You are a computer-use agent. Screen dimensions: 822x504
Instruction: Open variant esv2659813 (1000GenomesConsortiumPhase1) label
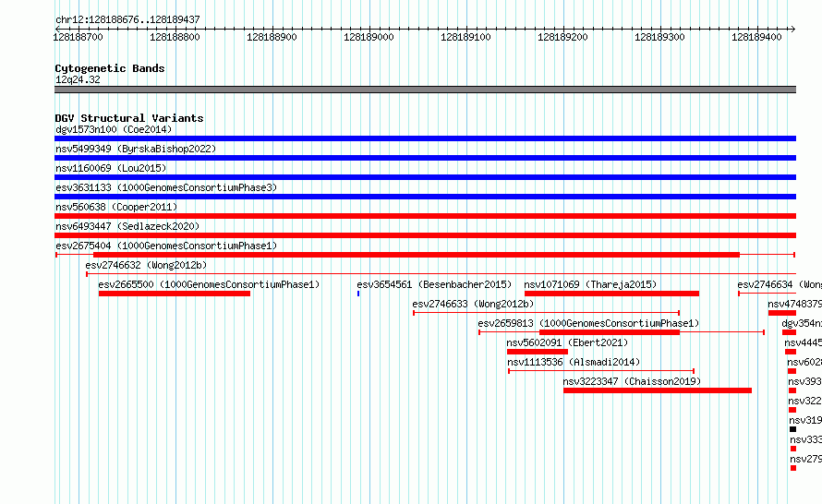[588, 323]
